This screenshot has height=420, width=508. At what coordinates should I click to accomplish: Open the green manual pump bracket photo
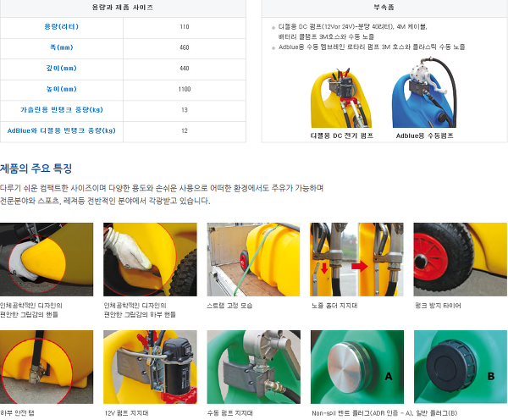pos(254,367)
